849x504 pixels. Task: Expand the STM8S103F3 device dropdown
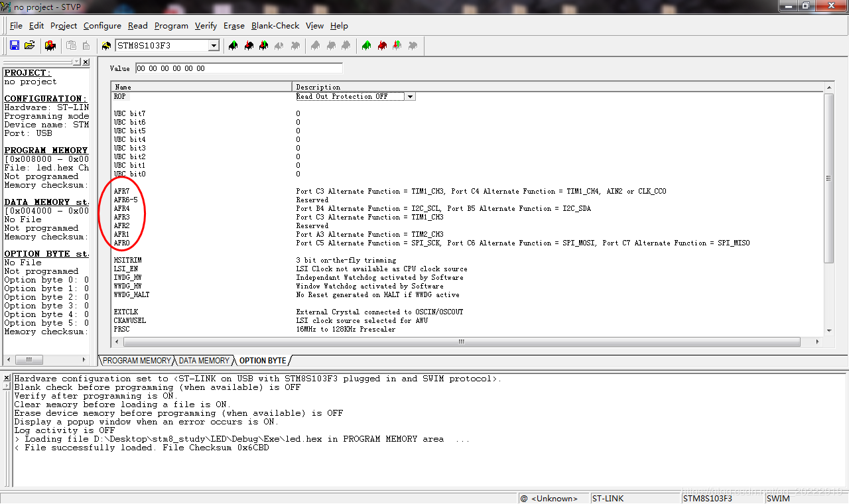click(214, 46)
